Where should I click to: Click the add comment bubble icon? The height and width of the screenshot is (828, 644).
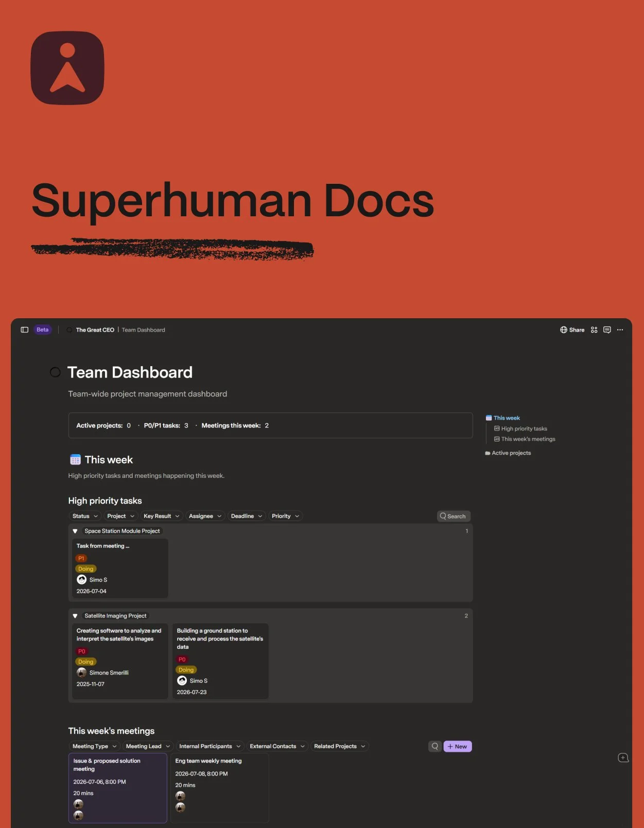623,757
